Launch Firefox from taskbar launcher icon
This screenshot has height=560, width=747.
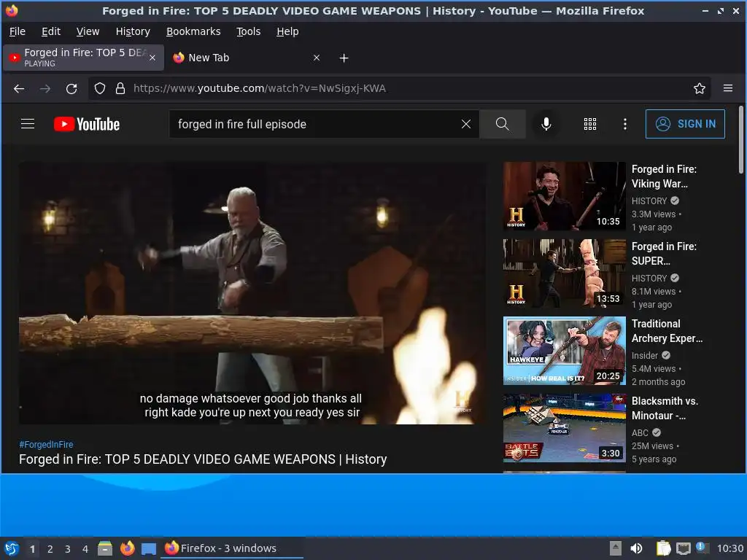coord(127,548)
